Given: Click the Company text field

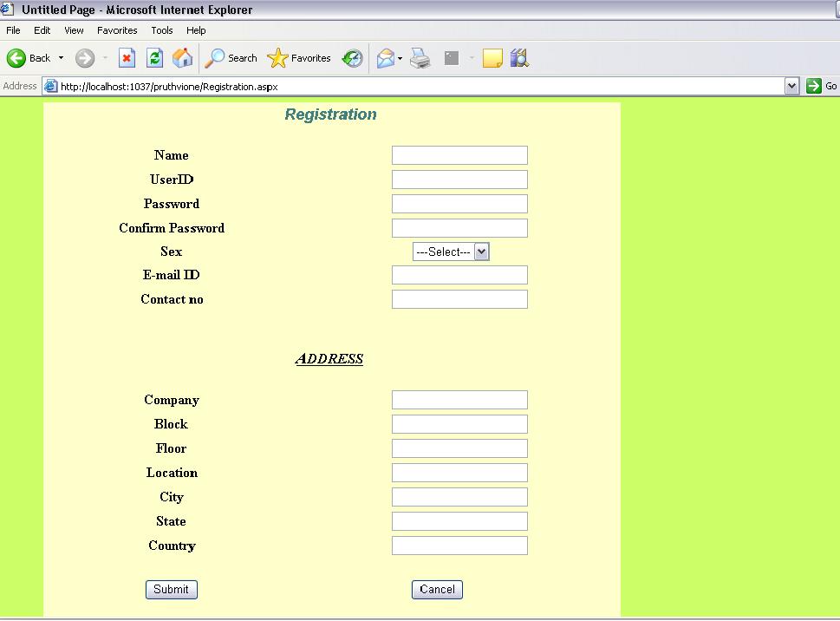Looking at the screenshot, I should pos(459,400).
